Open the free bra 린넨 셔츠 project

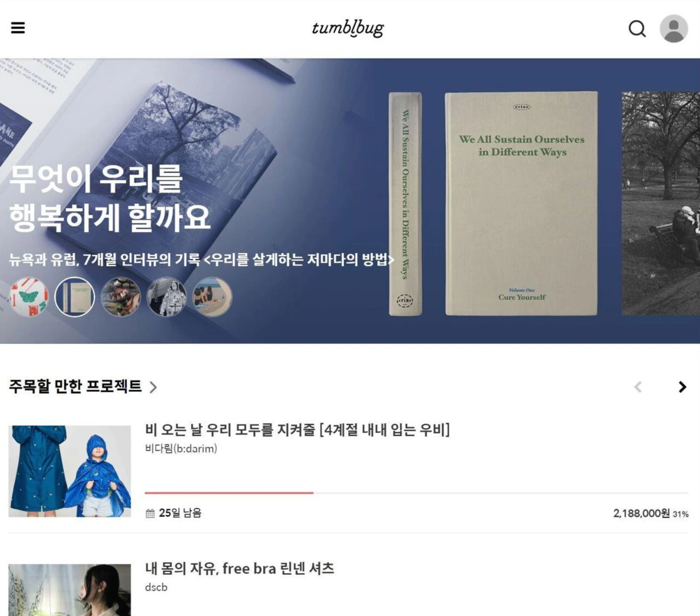tap(239, 568)
